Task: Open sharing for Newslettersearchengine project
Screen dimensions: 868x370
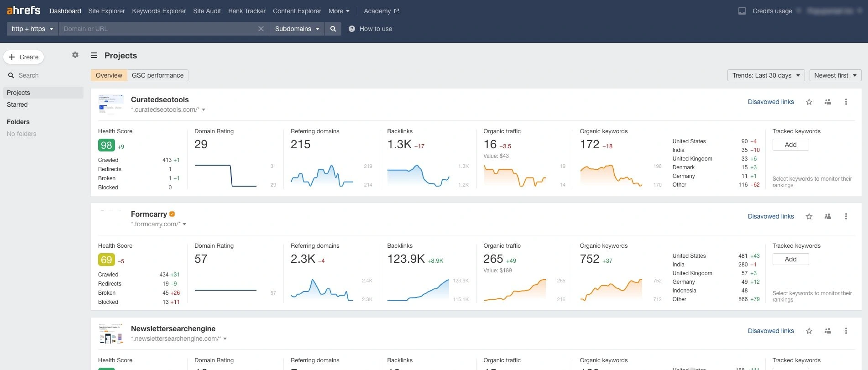Action: (828, 331)
